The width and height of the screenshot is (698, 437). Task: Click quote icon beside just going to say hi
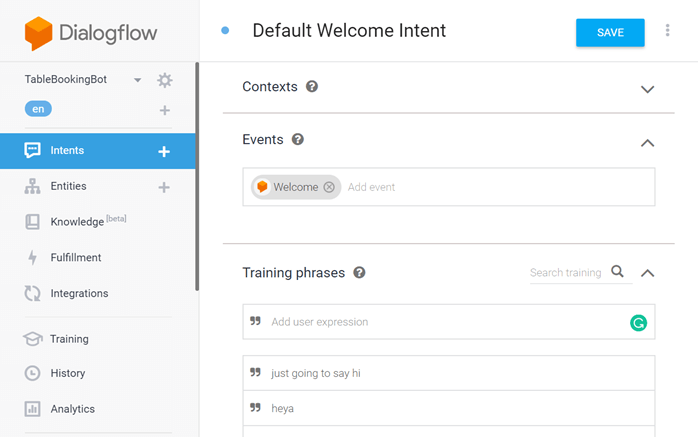[255, 372]
